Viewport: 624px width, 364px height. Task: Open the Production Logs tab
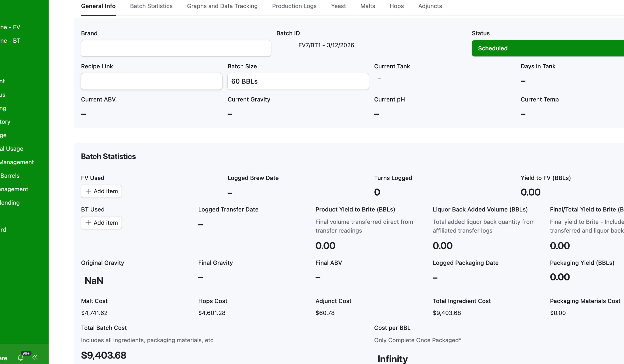pyautogui.click(x=294, y=6)
